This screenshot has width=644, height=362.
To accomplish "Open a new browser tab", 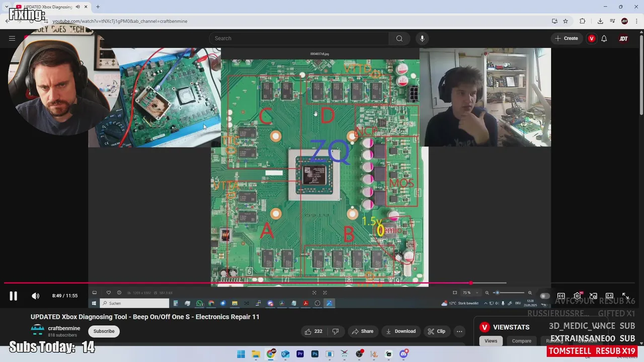I will (x=98, y=7).
